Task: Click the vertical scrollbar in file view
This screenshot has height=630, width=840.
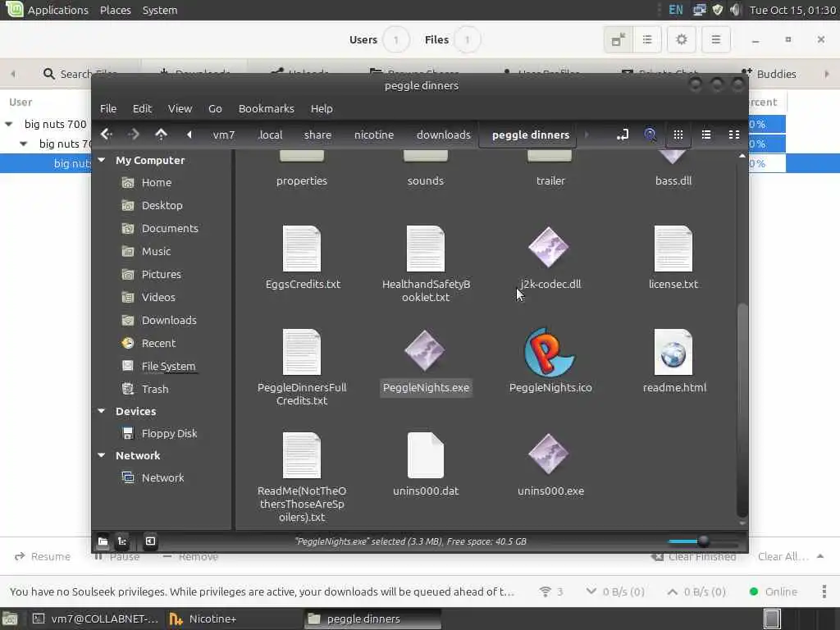Action: (x=742, y=410)
